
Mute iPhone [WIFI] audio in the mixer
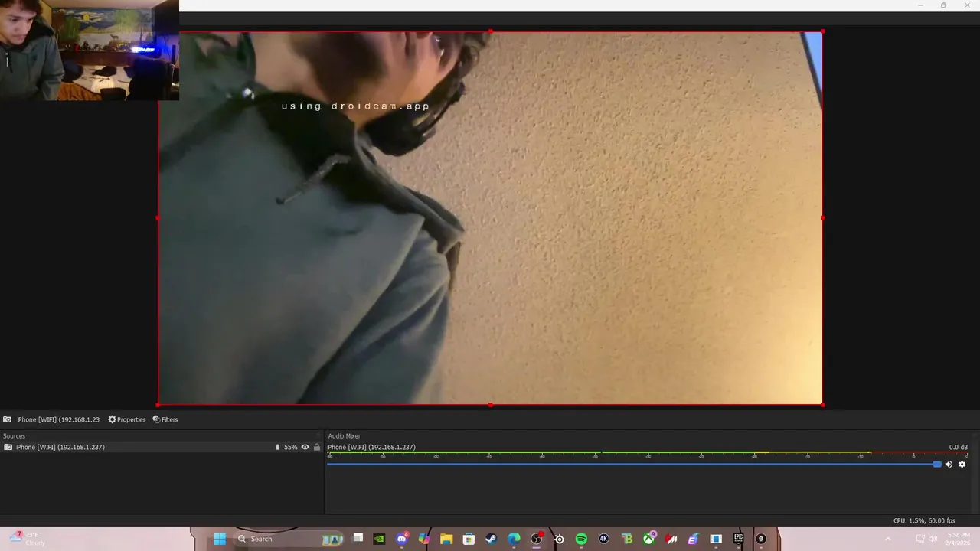click(x=949, y=465)
